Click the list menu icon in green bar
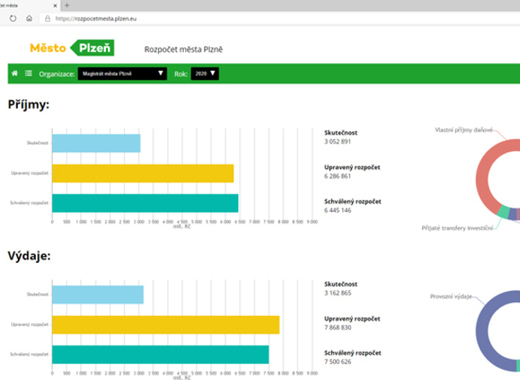This screenshot has height=380, width=520. (x=29, y=73)
